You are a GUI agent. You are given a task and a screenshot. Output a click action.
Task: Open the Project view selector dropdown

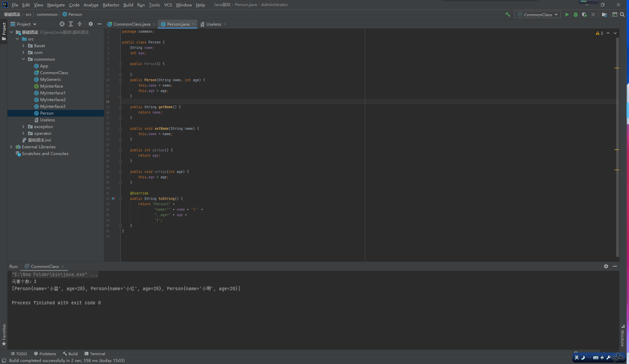(x=23, y=24)
